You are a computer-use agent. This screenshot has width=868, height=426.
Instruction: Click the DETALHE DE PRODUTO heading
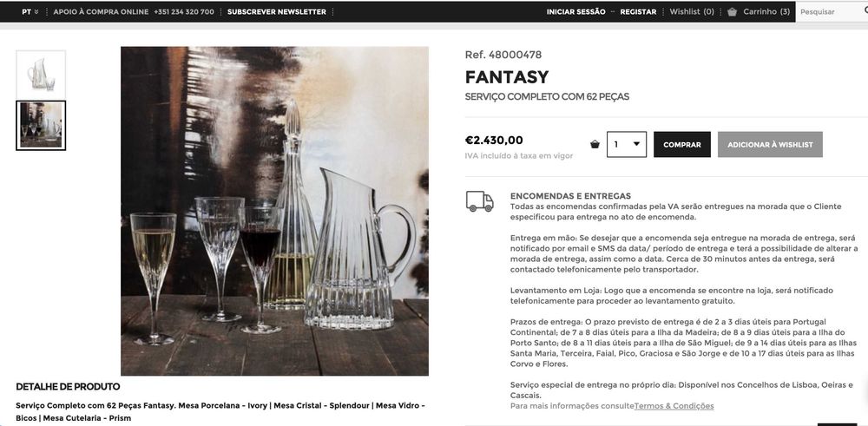68,386
